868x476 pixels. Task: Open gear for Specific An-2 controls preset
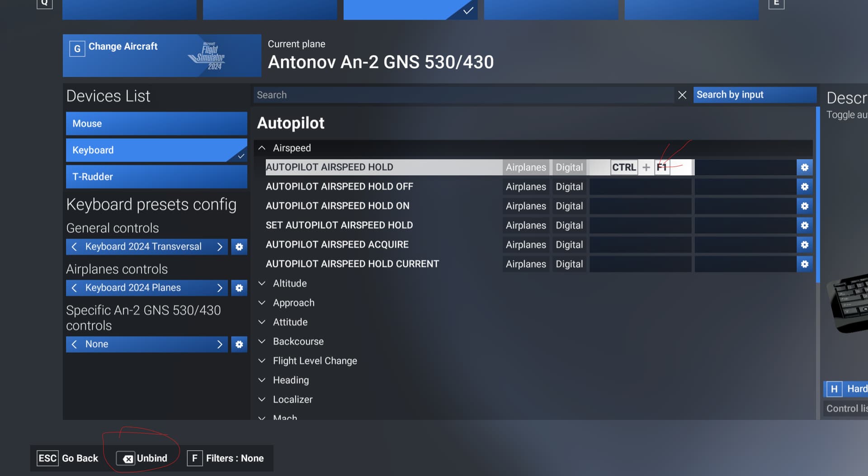tap(239, 344)
